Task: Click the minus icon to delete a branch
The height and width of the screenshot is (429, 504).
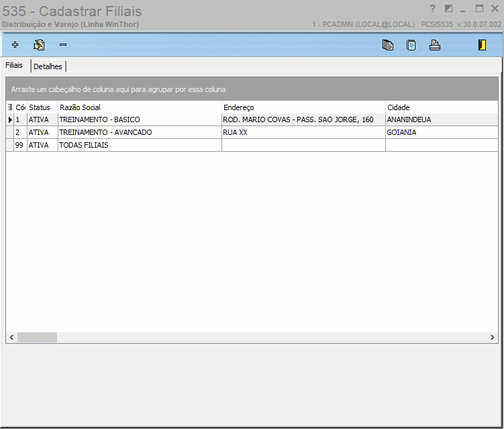Action: click(63, 45)
